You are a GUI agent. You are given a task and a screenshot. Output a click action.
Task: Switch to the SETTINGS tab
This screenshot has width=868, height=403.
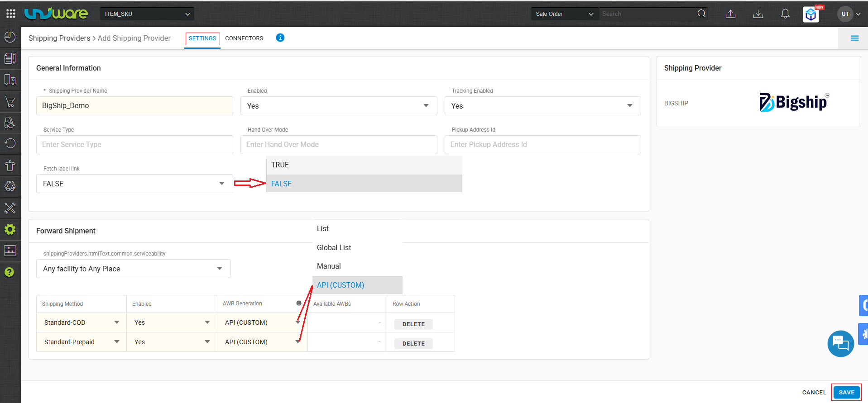coord(202,38)
